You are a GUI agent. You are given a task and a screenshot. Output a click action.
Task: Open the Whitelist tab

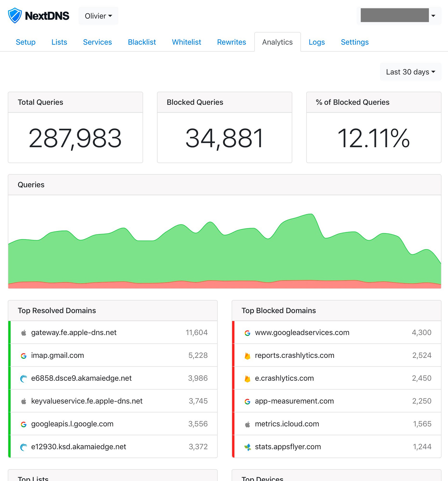click(186, 42)
